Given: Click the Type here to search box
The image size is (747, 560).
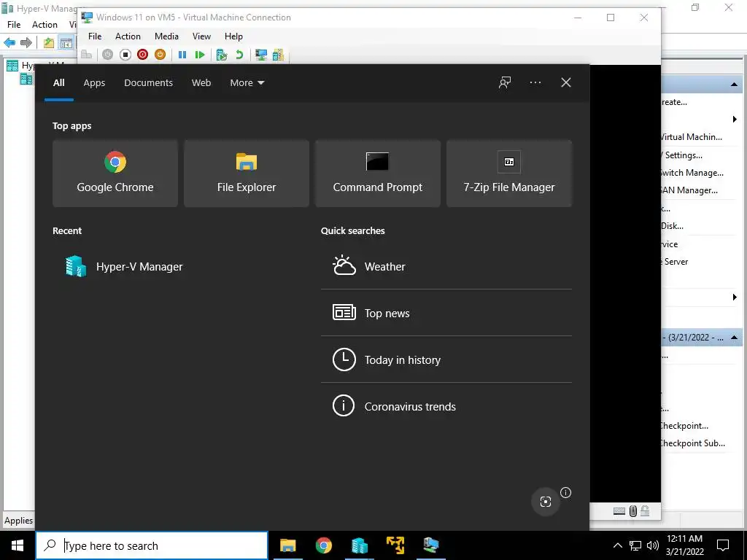Looking at the screenshot, I should [x=152, y=545].
